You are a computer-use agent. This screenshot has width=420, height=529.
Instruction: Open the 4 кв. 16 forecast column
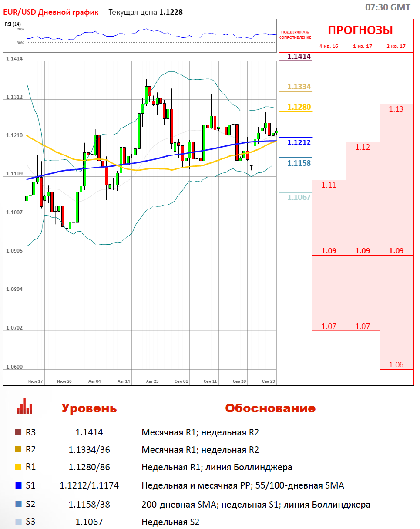[329, 46]
